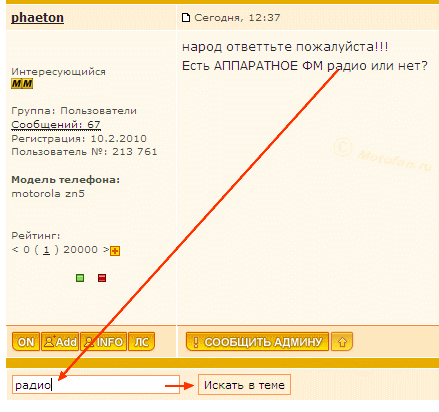Open user details with INFO button
439x412 pixels.
click(103, 342)
